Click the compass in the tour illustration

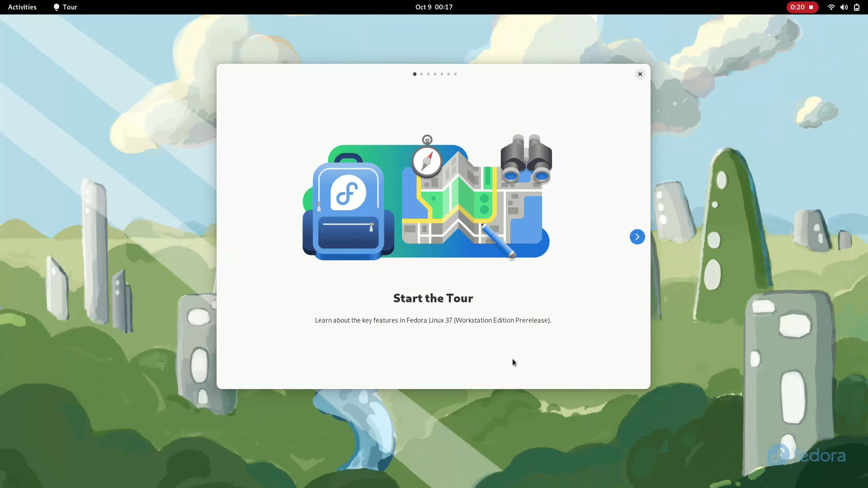[x=427, y=161]
